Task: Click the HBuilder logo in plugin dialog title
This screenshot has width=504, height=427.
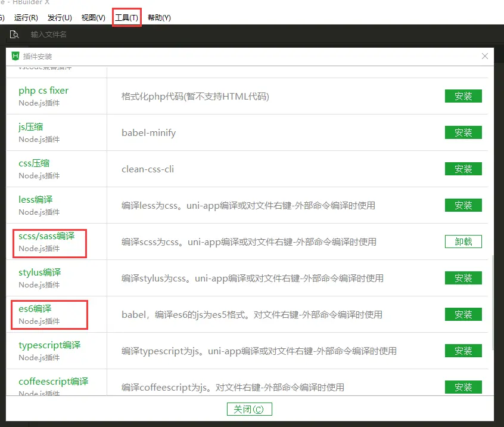Action: pos(15,56)
